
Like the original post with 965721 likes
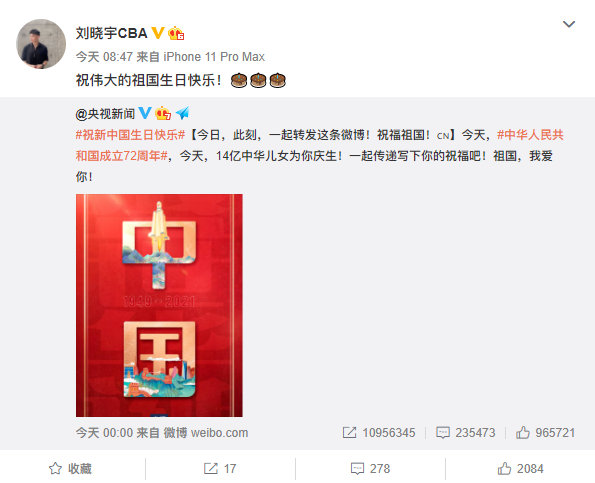tap(545, 433)
